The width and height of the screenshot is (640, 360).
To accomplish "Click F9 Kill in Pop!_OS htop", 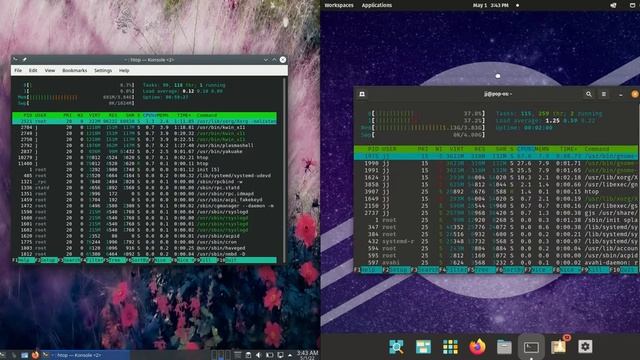I will 595,270.
